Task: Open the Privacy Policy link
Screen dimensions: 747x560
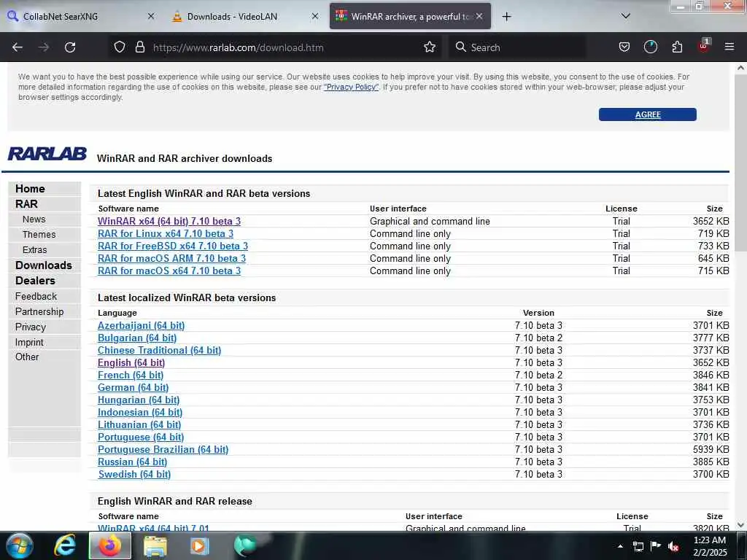Action: tap(351, 87)
